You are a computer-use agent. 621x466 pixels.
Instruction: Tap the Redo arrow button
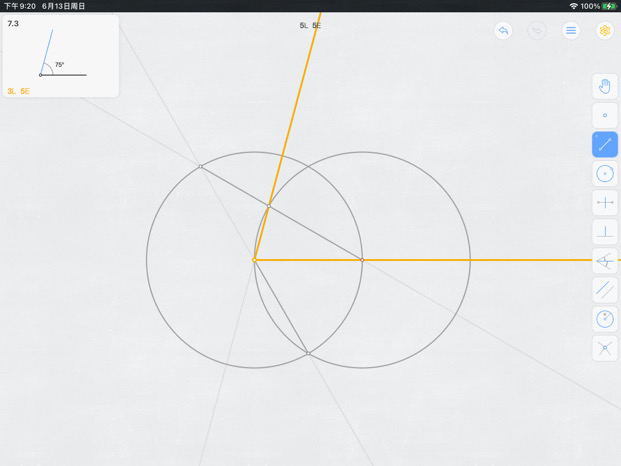(537, 30)
